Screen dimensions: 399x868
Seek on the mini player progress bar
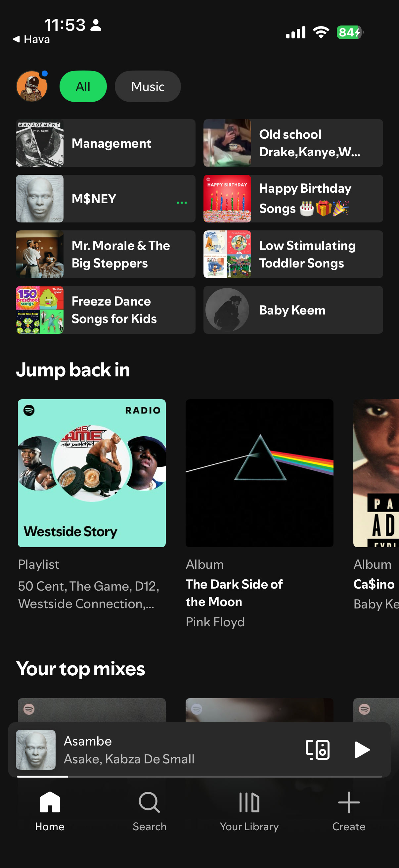tap(199, 776)
